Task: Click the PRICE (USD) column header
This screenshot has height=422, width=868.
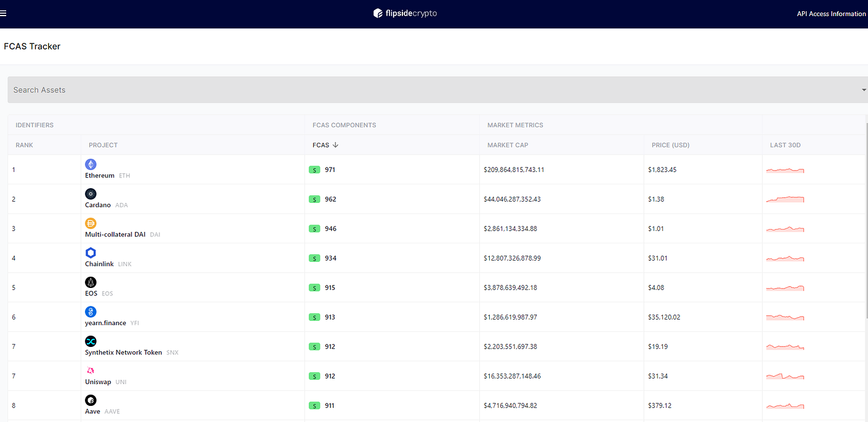Action: coord(671,145)
